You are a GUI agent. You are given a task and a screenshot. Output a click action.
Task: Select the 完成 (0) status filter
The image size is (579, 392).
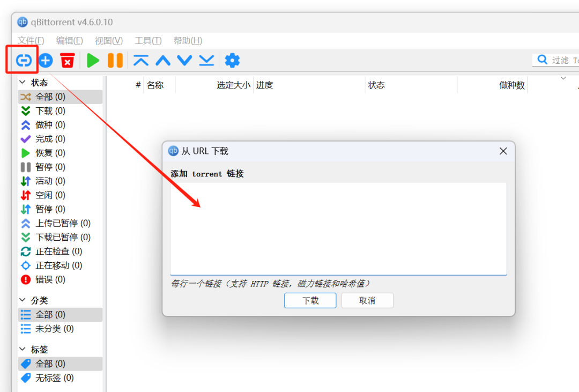click(61, 139)
